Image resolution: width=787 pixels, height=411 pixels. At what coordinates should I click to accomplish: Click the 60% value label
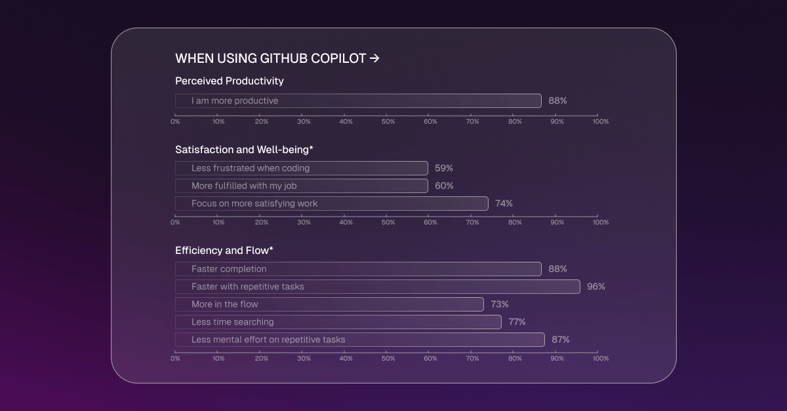pos(444,186)
